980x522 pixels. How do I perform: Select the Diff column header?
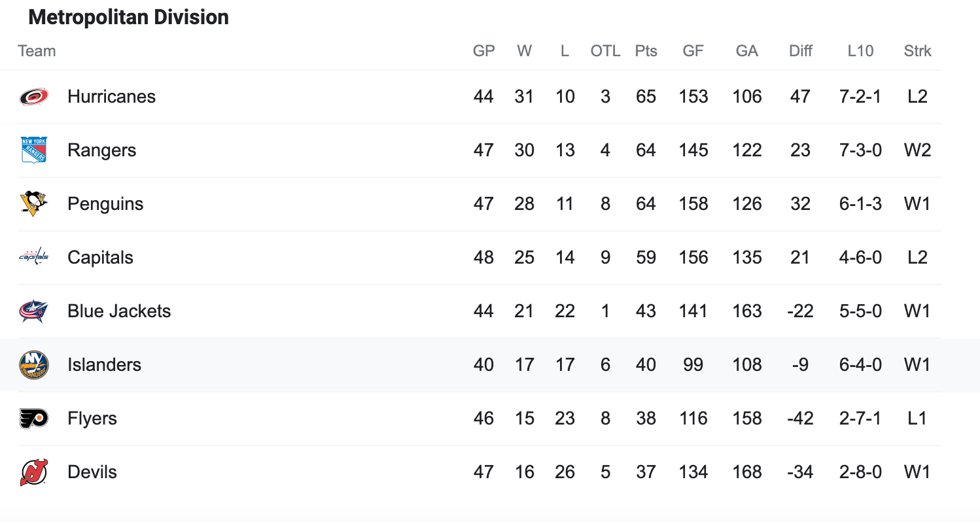(x=801, y=51)
